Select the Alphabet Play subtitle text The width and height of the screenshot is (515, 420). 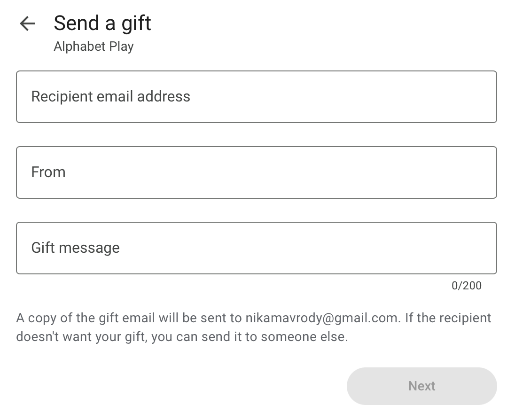click(94, 46)
